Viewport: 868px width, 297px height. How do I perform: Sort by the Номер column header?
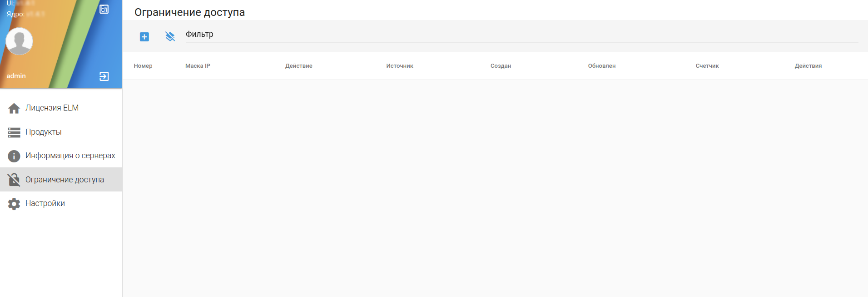pos(143,66)
